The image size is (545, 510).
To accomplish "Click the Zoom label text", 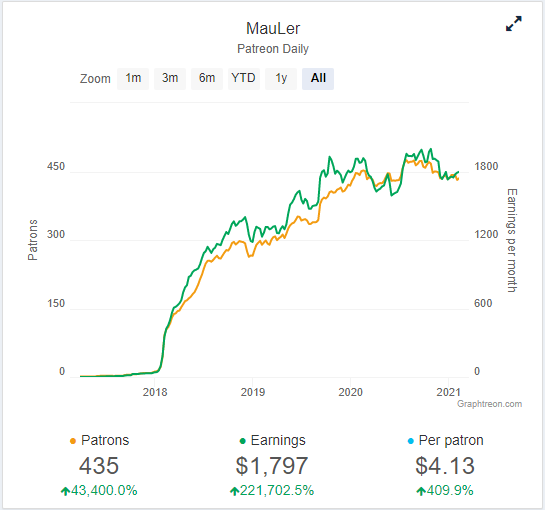I will pyautogui.click(x=95, y=79).
